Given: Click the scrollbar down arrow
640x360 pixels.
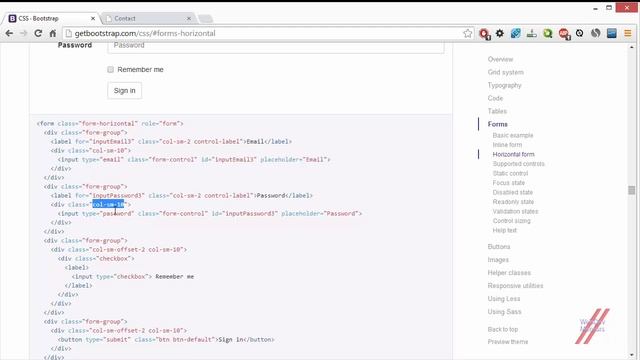Looking at the screenshot, I should [x=631, y=356].
